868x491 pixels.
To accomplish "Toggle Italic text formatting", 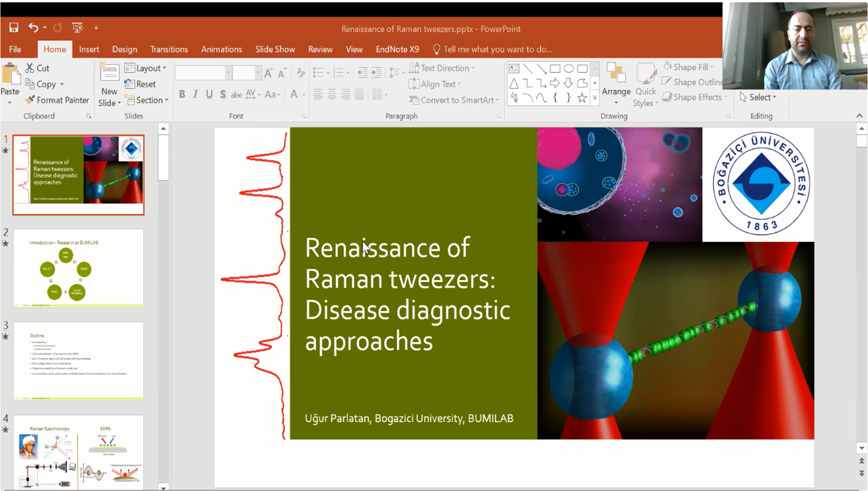I will coord(195,94).
